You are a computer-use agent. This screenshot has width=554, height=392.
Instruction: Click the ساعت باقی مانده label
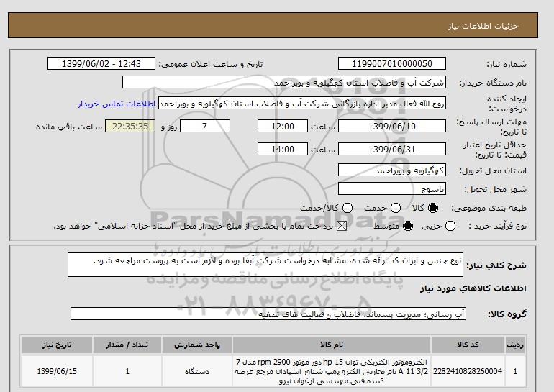pyautogui.click(x=69, y=127)
